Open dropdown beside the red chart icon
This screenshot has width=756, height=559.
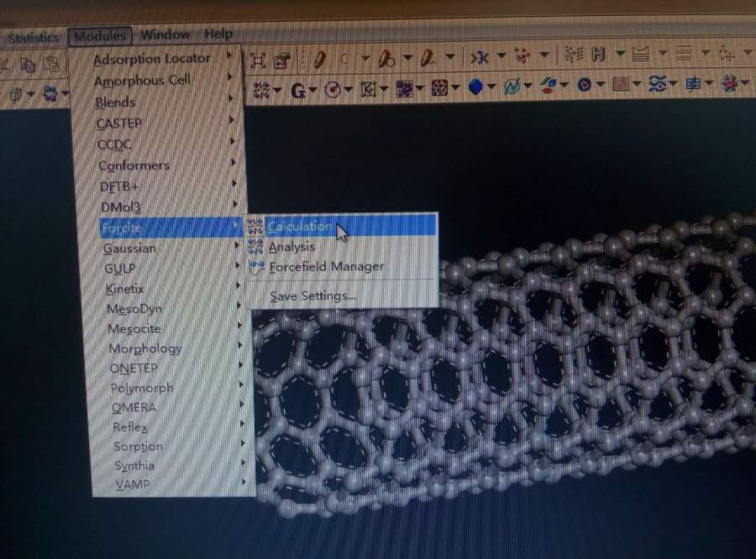tap(637, 84)
